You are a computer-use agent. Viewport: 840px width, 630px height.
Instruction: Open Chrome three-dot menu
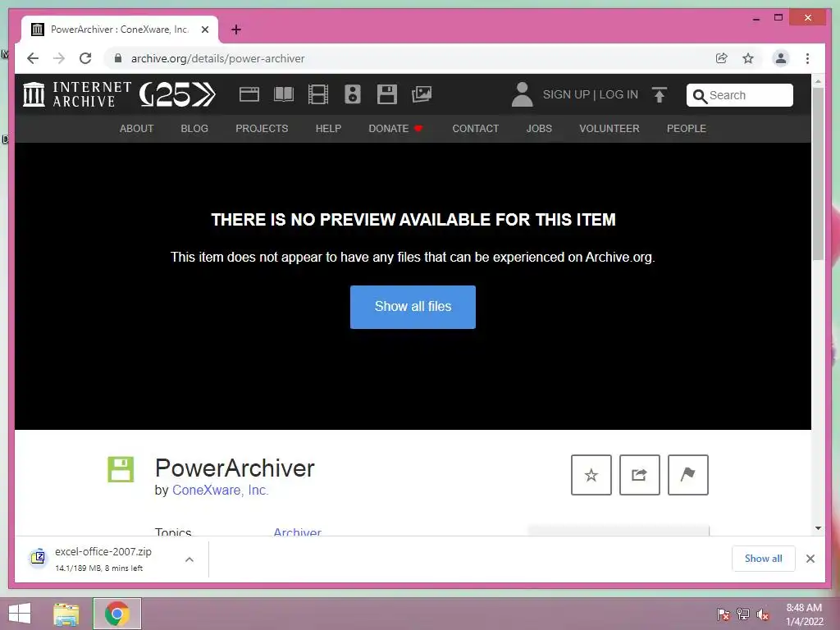click(807, 58)
